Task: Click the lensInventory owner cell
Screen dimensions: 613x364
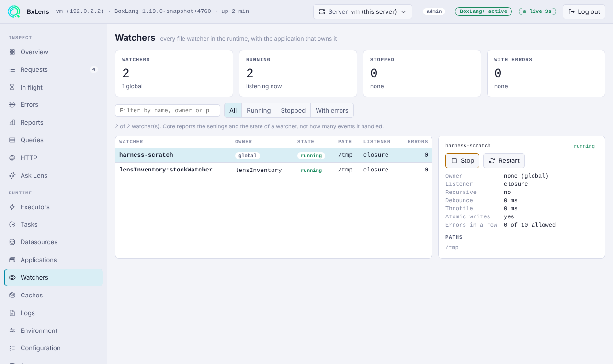Action: tap(259, 170)
